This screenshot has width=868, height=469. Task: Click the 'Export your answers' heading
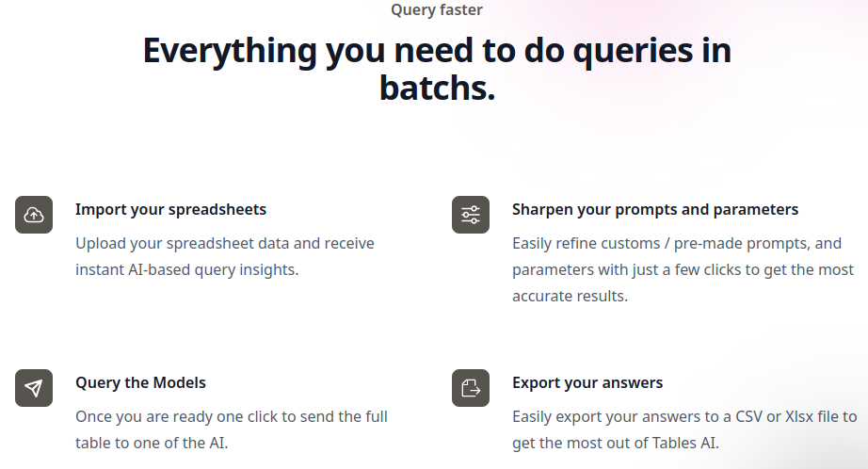[x=587, y=382]
